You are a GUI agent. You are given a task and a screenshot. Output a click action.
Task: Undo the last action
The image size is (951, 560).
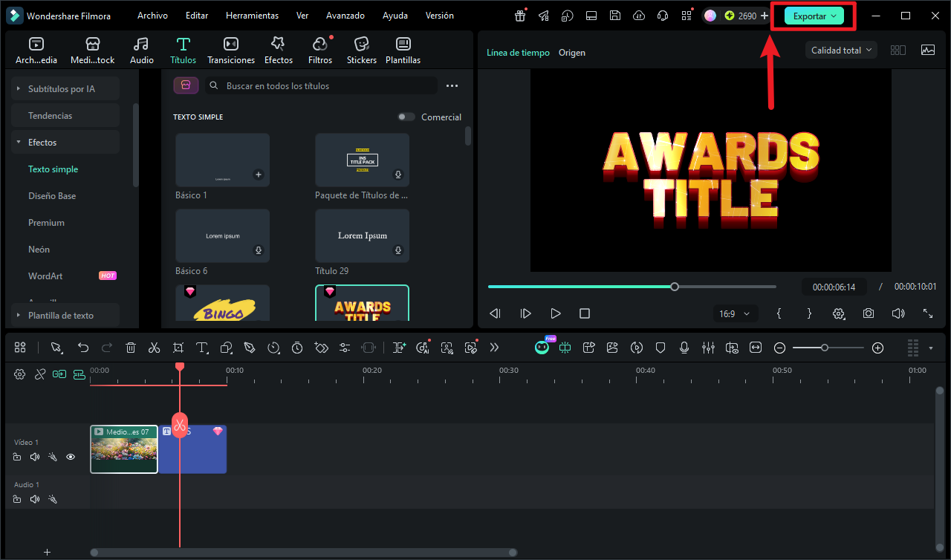[x=83, y=348]
